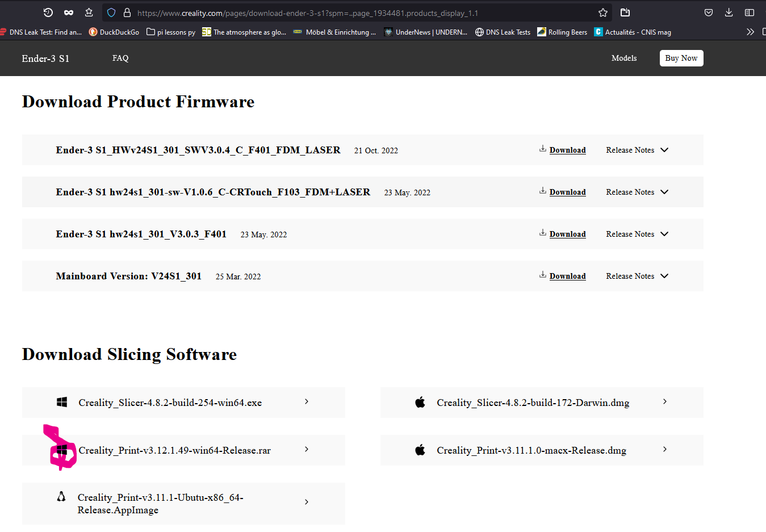Expand Release Notes for Mainboard Version V24S1_301
The image size is (766, 532).
pyautogui.click(x=637, y=276)
